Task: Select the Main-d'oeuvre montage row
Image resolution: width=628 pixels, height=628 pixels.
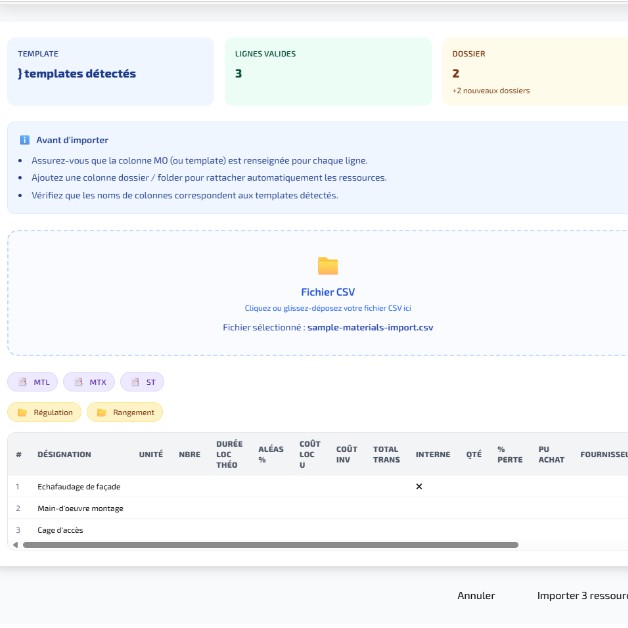Action: pyautogui.click(x=80, y=508)
